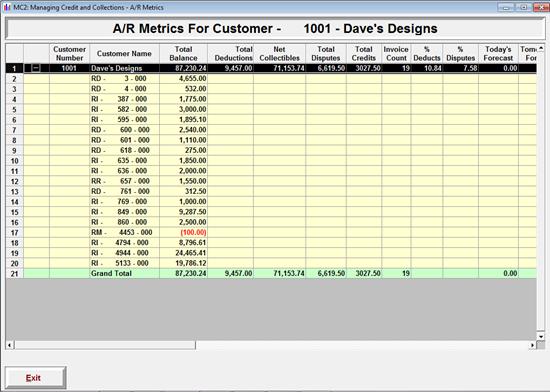Collapse the Dave's Designs customer row
Viewport: 550px width, 392px height.
(36, 68)
